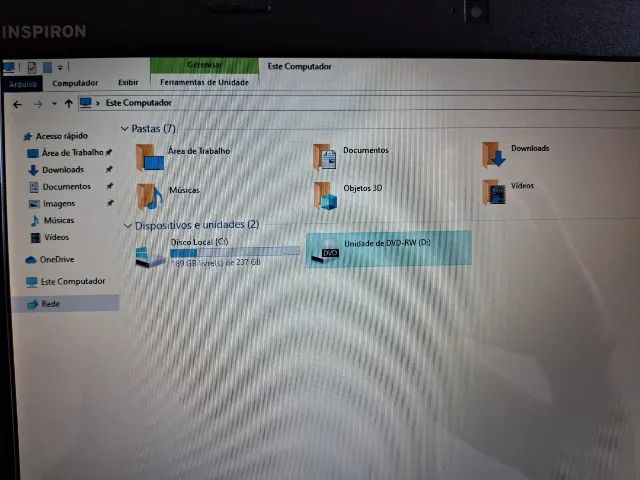Click the OneDrive cloud icon in sidebar
Image resolution: width=640 pixels, height=480 pixels.
[x=31, y=260]
